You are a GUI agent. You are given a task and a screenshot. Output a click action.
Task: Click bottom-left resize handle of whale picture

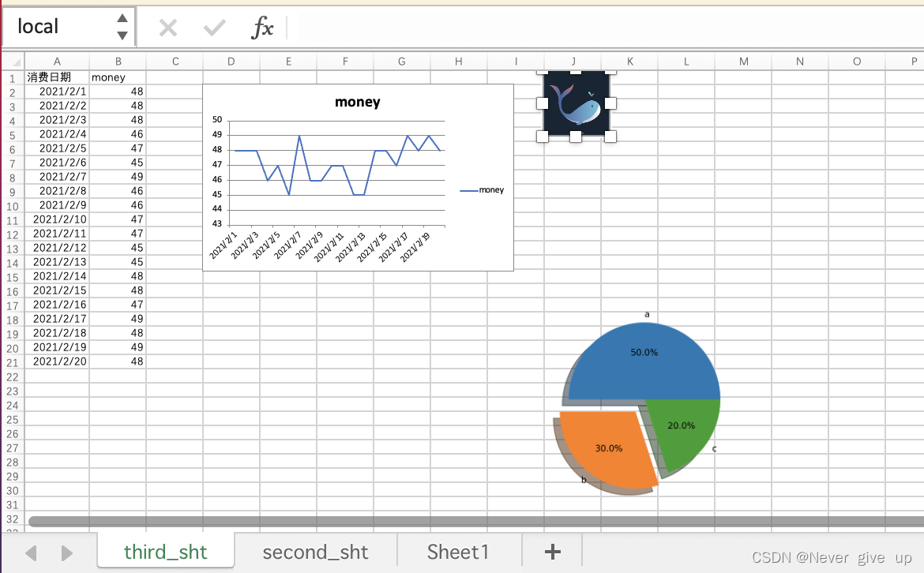(x=542, y=137)
